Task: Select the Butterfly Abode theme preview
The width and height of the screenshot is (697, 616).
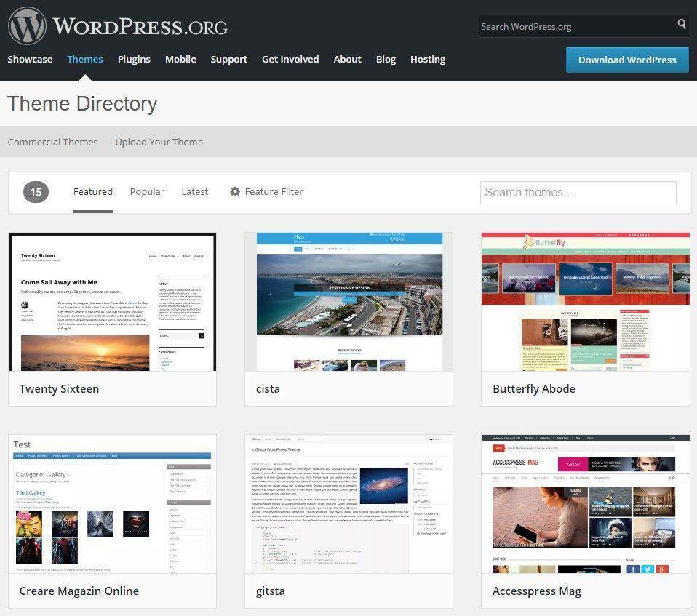Action: coord(585,302)
